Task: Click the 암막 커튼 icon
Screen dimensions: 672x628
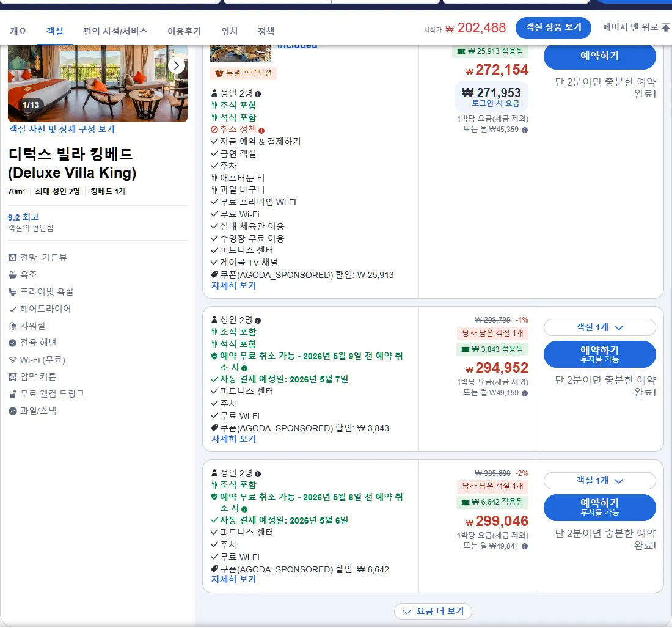Action: tap(13, 377)
